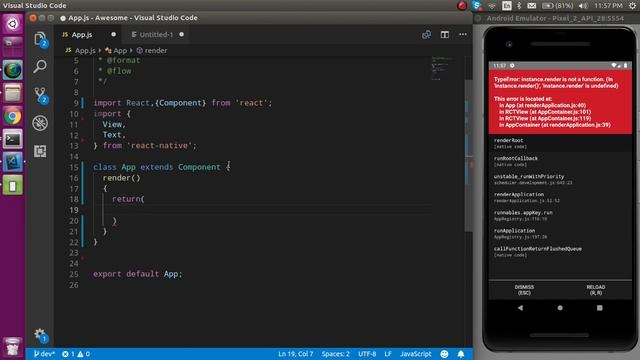
Task: Split the editor with the split icon
Action: pyautogui.click(x=444, y=35)
